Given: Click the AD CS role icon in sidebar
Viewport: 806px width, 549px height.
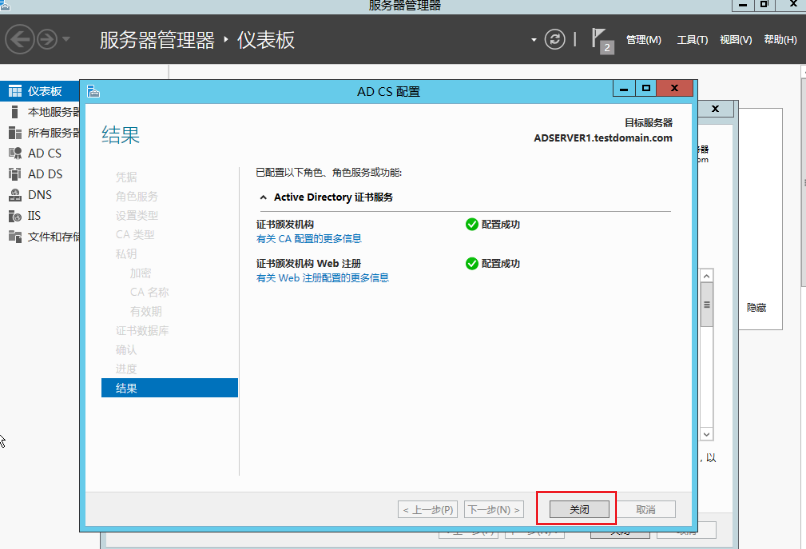Looking at the screenshot, I should click(15, 153).
